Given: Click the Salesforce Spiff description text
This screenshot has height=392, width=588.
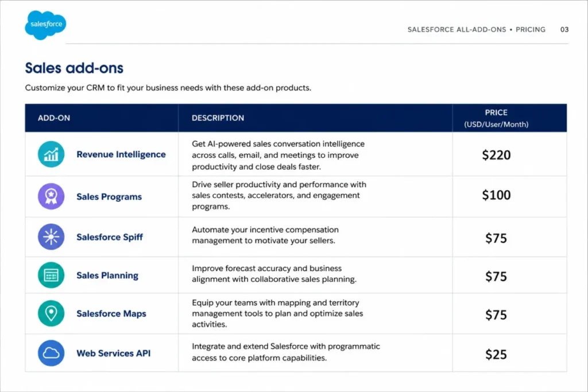Looking at the screenshot, I should click(x=265, y=235).
